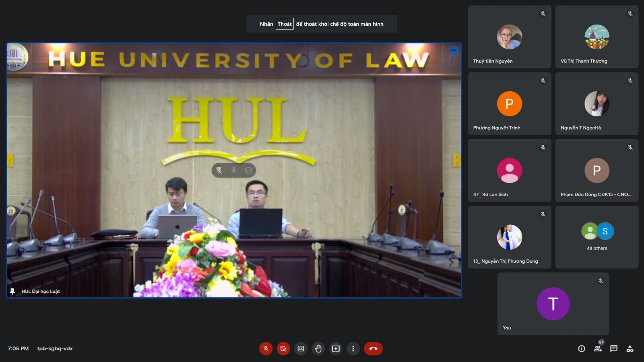644x362 pixels.
Task: Click the 13_Nguyễn Thị Phương Dung tile
Action: [509, 237]
